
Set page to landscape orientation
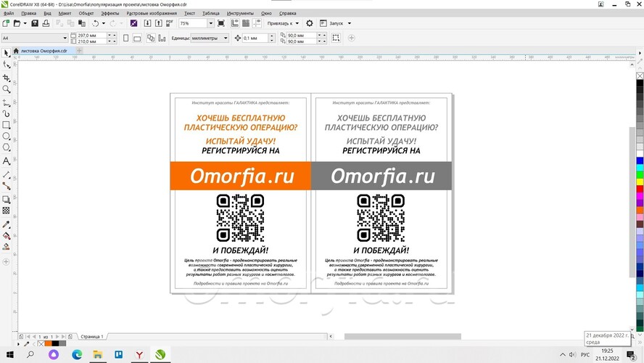[137, 38]
